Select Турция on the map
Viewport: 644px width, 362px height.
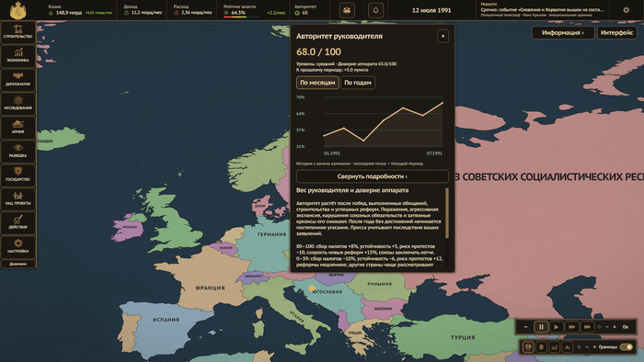click(x=463, y=337)
